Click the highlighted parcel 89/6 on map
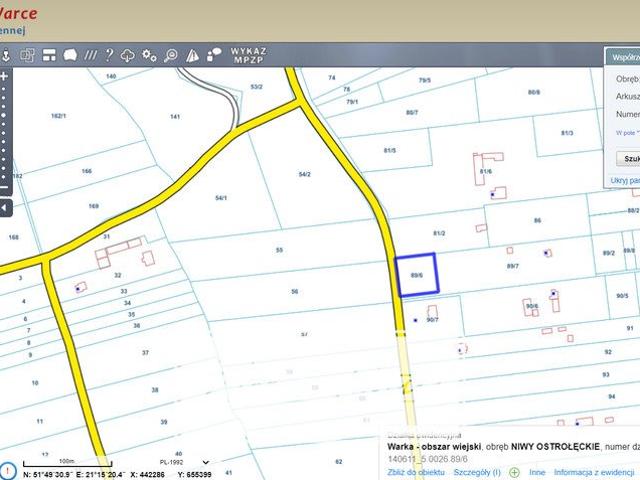The height and width of the screenshot is (480, 640). pos(417,275)
